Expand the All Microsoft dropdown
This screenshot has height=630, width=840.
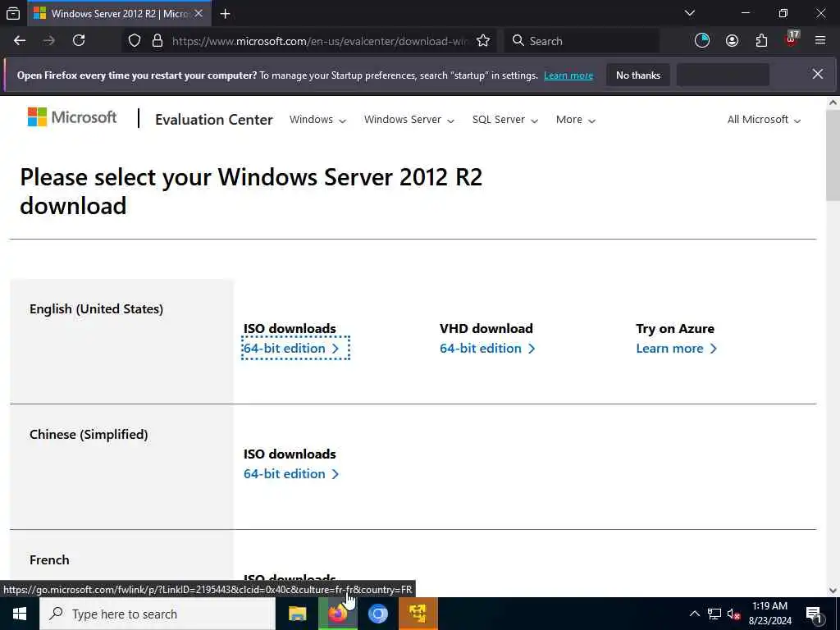764,120
